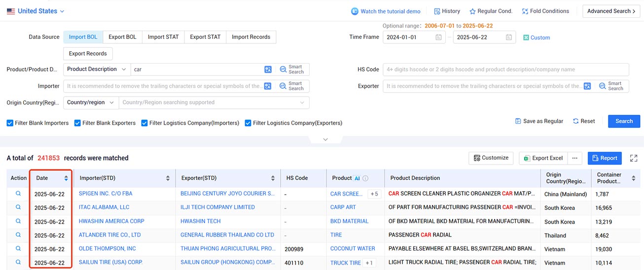View details of OLDE THOMPSON row
The height and width of the screenshot is (270, 644).
[x=18, y=249]
